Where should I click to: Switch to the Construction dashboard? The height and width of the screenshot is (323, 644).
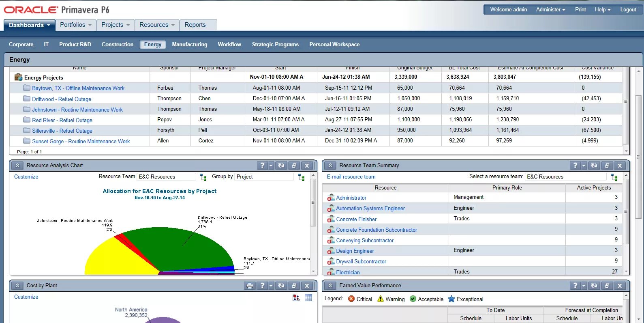[x=118, y=45]
